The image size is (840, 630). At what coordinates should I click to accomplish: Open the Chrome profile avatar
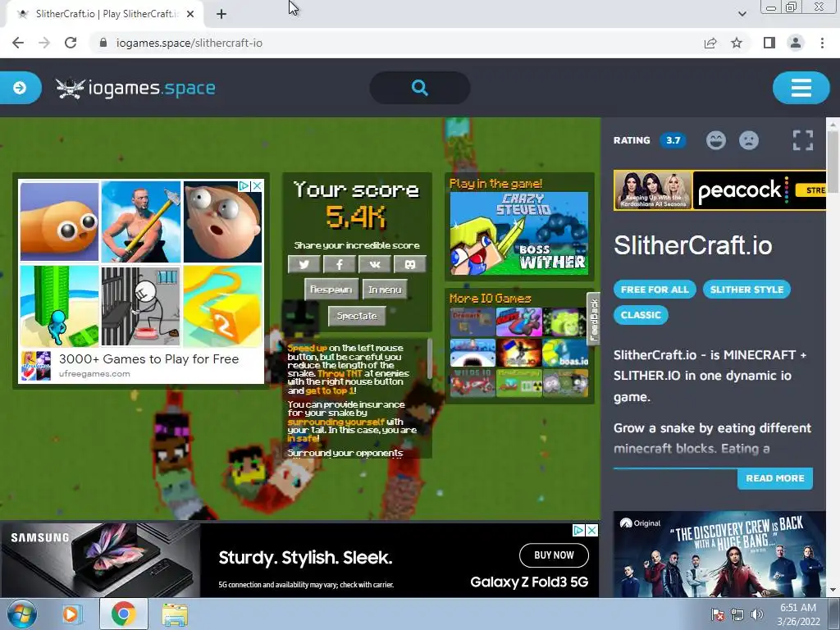click(x=796, y=43)
